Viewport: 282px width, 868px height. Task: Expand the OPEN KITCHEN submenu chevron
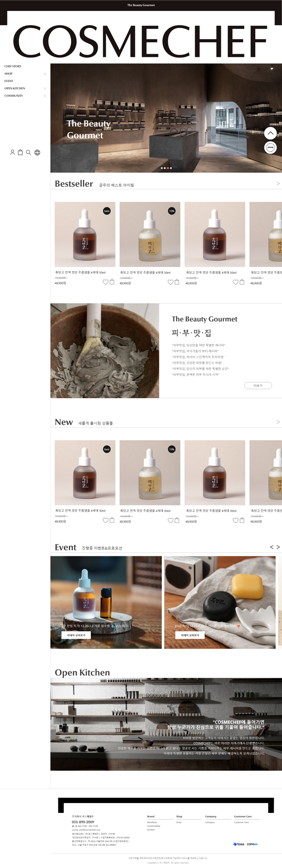[45, 88]
